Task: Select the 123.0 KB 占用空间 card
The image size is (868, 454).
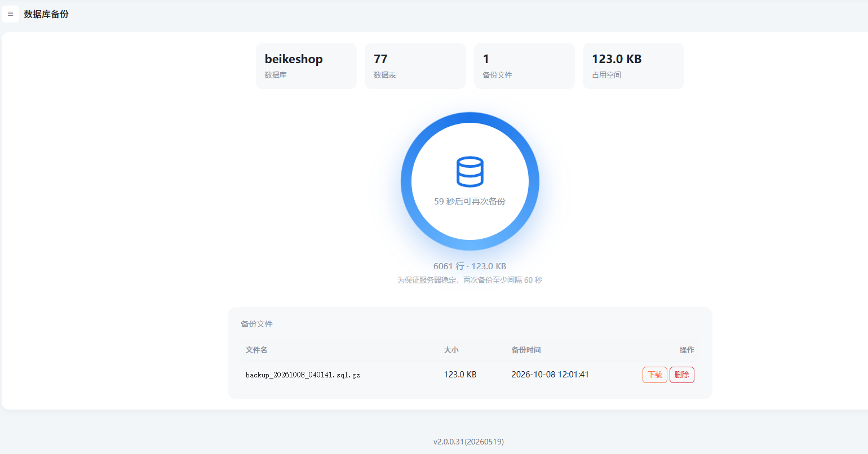Action: coord(634,66)
